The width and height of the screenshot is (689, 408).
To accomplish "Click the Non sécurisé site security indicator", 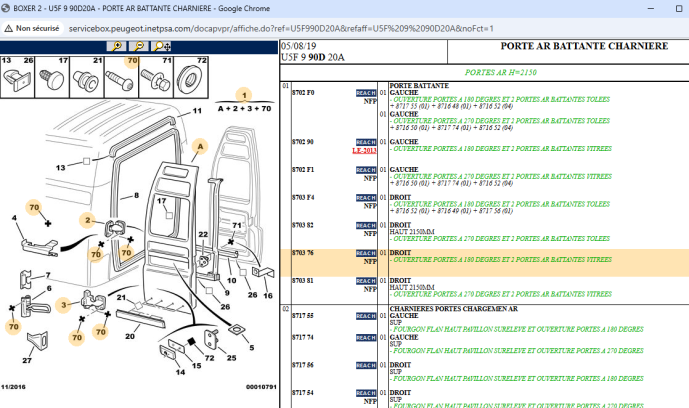I will click(x=32, y=29).
